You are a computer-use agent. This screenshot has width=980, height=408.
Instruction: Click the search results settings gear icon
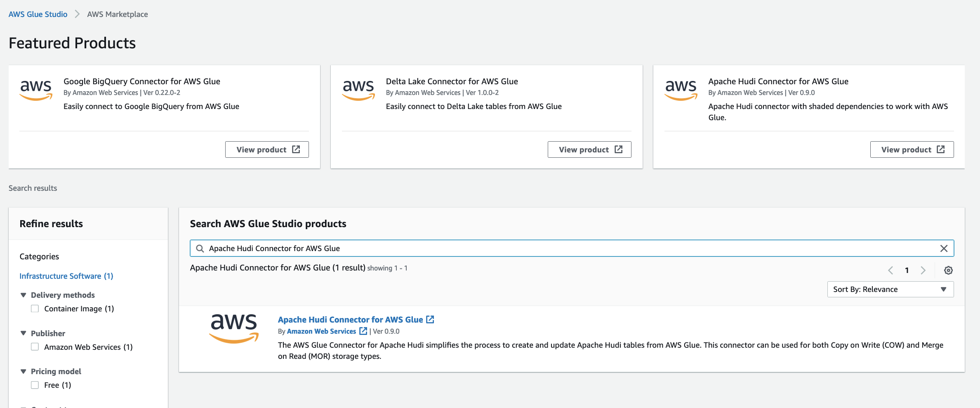point(948,270)
